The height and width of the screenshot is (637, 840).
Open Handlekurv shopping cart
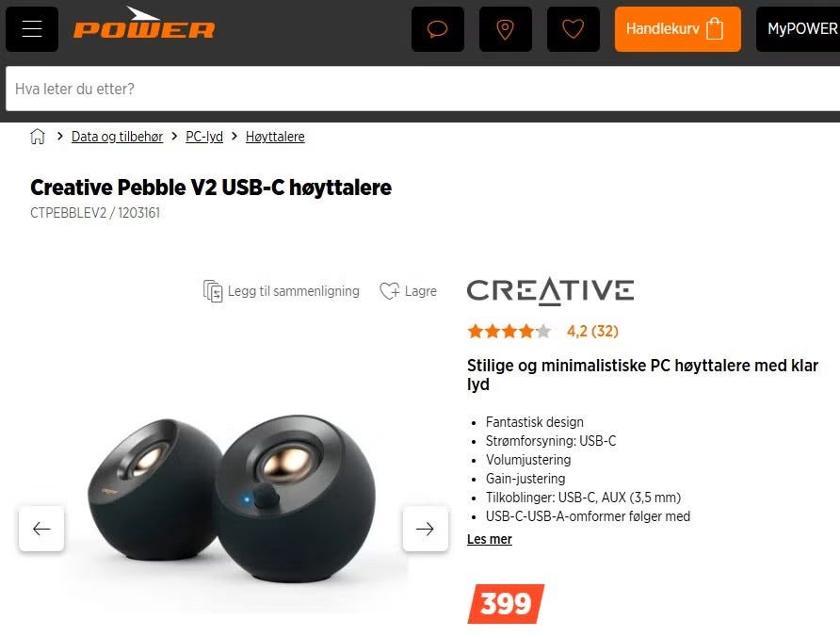[x=678, y=29]
